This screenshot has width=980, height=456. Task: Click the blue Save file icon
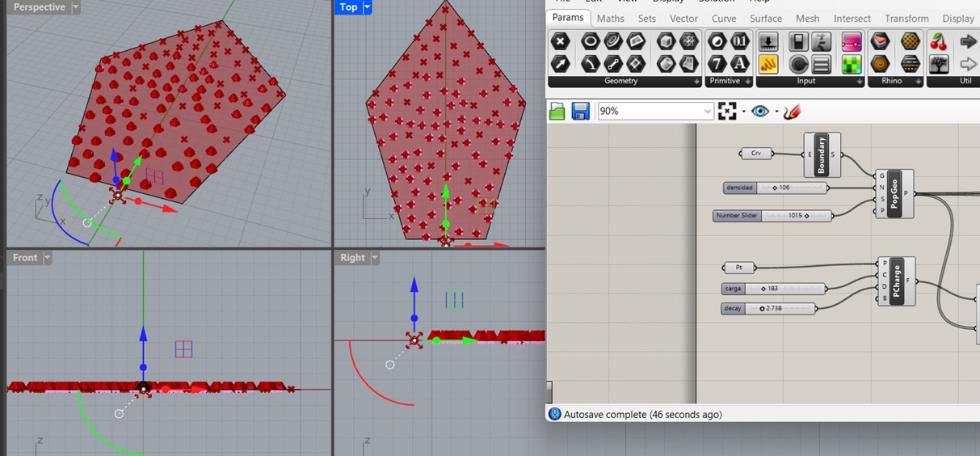580,112
